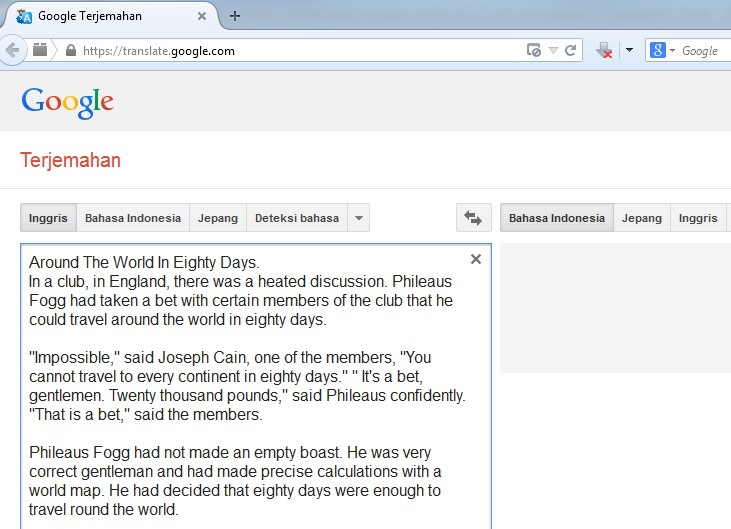Expand the source language list dropdown arrow
The height and width of the screenshot is (529, 731).
pyautogui.click(x=359, y=218)
